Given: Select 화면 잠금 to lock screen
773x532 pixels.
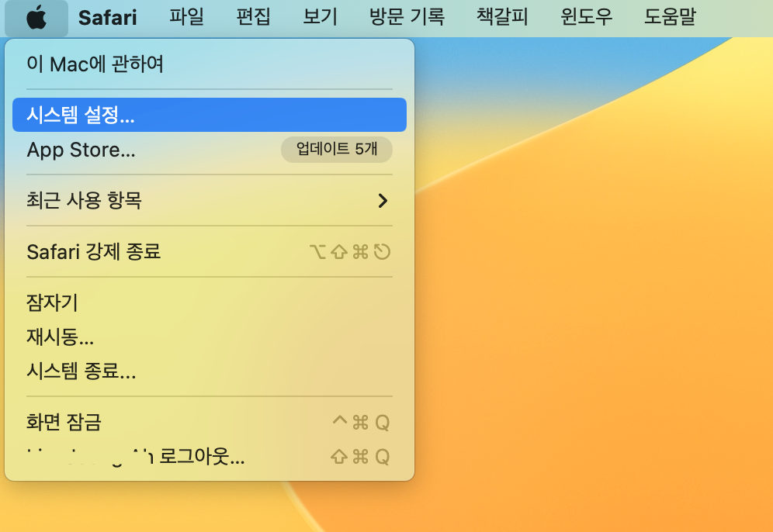Looking at the screenshot, I should coord(210,422).
